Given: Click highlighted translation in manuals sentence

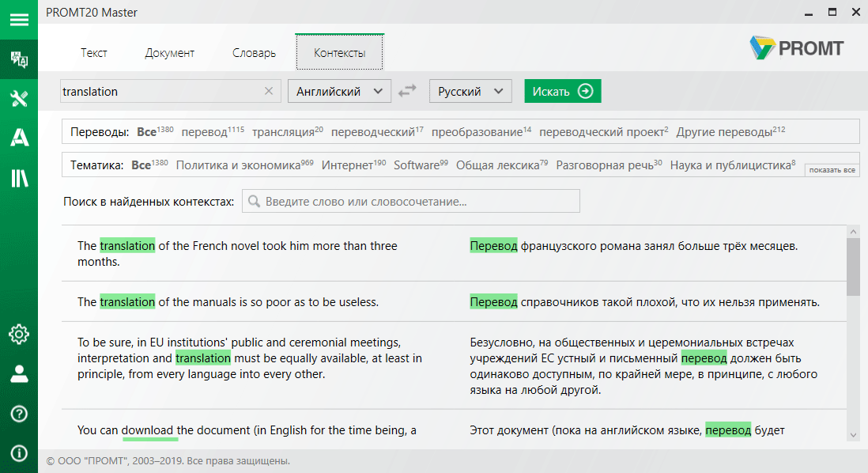Looking at the screenshot, I should coord(127,302).
